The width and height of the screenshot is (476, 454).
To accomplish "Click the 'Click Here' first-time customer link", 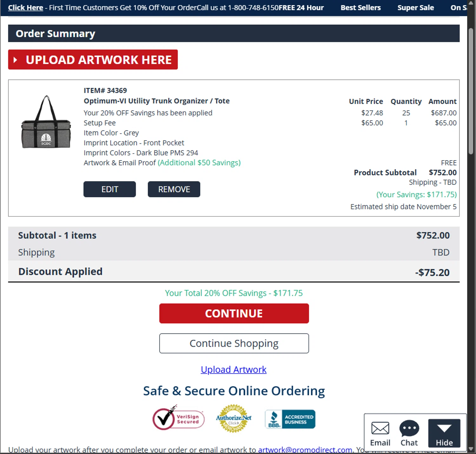I will [x=25, y=8].
